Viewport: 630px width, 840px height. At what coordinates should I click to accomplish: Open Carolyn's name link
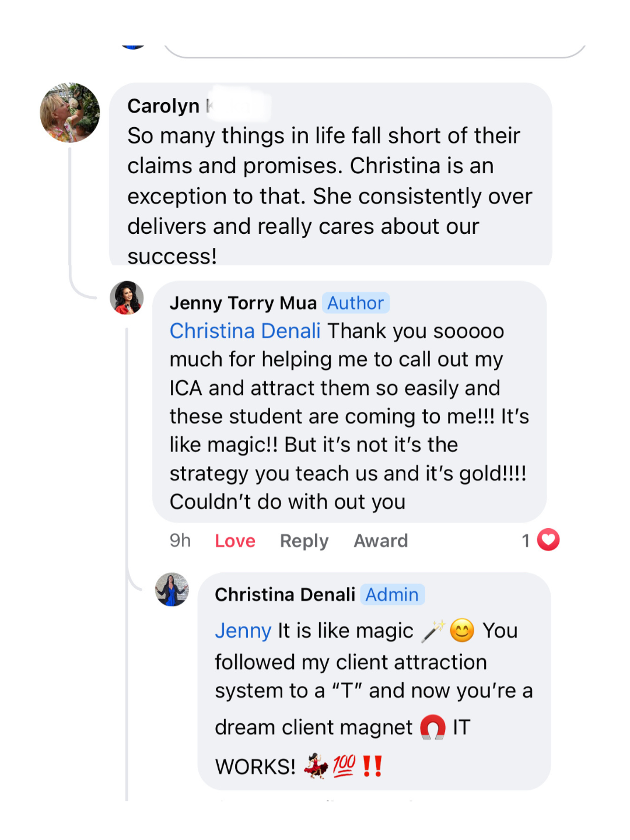164,106
